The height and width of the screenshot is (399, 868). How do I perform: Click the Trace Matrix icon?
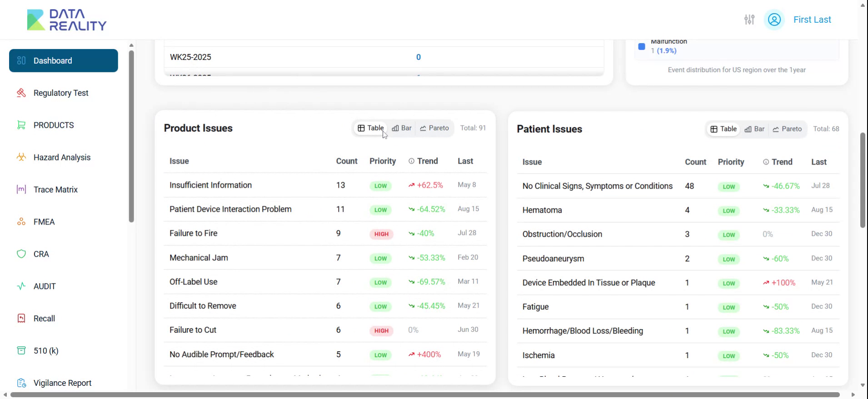(21, 190)
